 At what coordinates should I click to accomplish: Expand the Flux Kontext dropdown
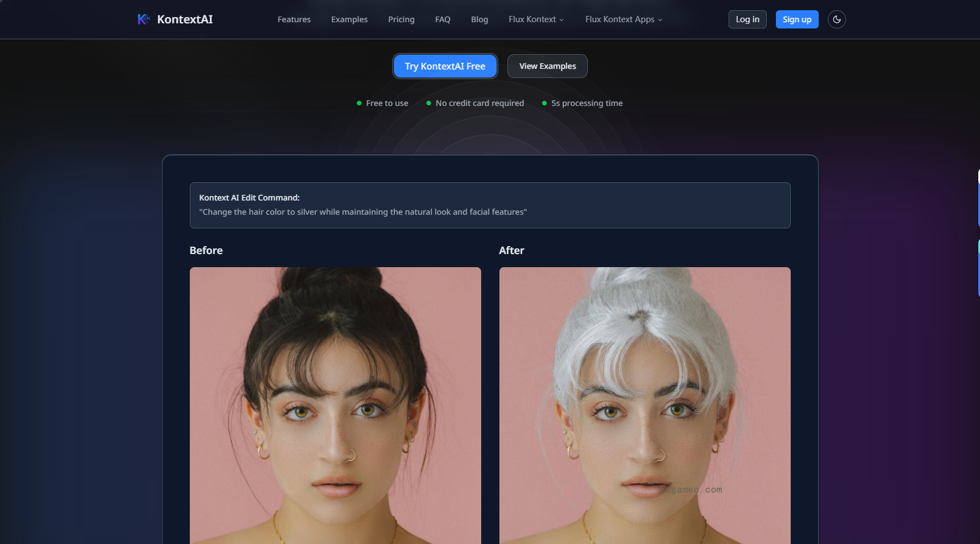536,19
